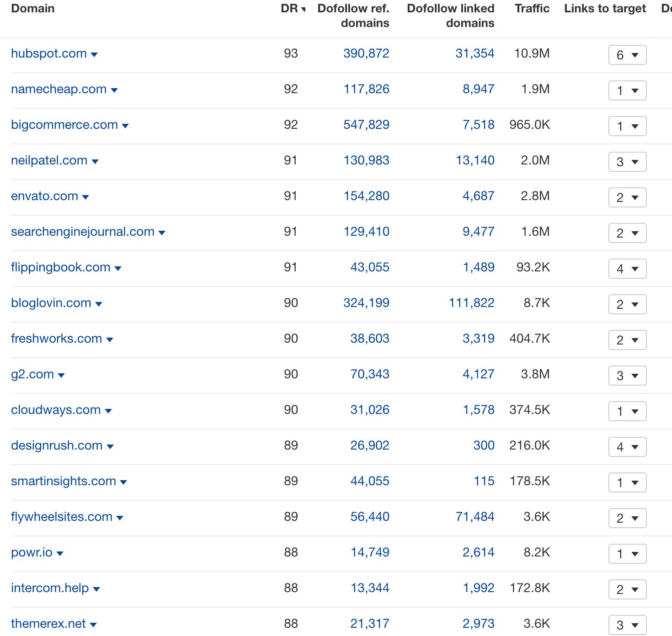Screen dimensions: 672x636
Task: Click cloudways.com ref. domains 31,026
Action: pos(370,410)
